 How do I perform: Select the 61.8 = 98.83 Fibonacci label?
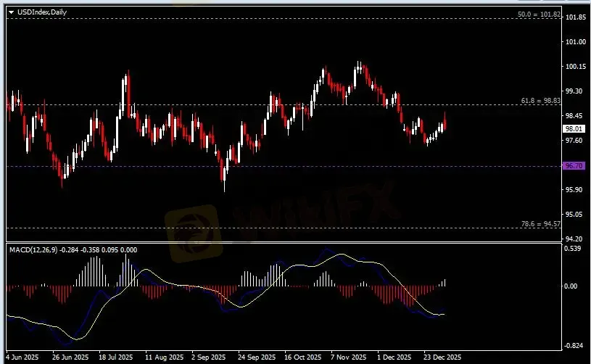click(541, 101)
